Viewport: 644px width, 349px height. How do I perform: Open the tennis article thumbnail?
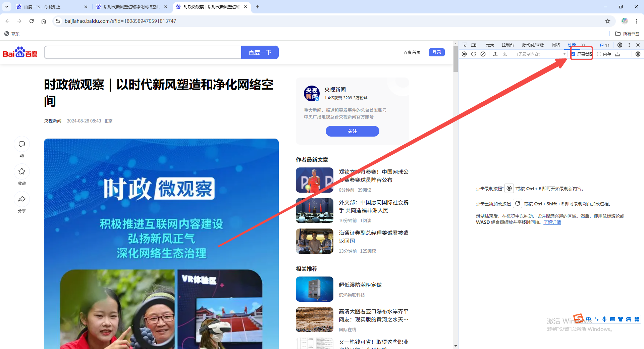click(x=315, y=180)
